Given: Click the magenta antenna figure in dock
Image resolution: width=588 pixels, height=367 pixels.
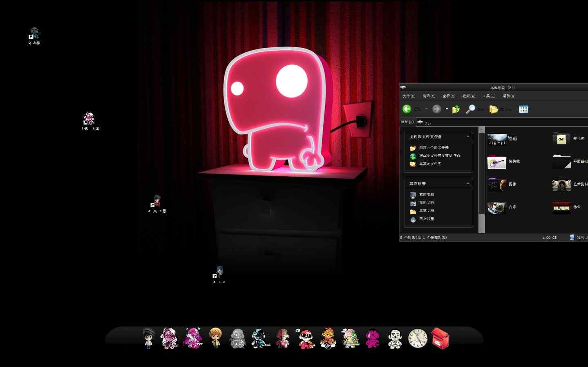Looking at the screenshot, I should (x=193, y=338).
